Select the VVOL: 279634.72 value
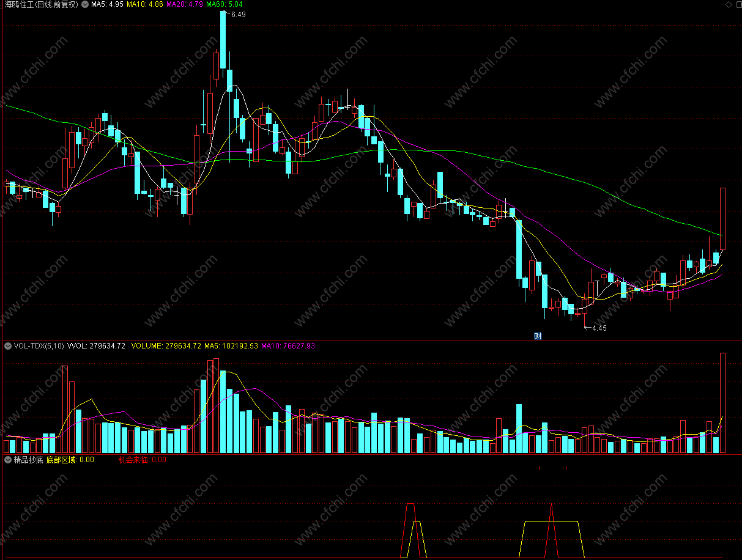This screenshot has width=742, height=560. click(x=96, y=346)
